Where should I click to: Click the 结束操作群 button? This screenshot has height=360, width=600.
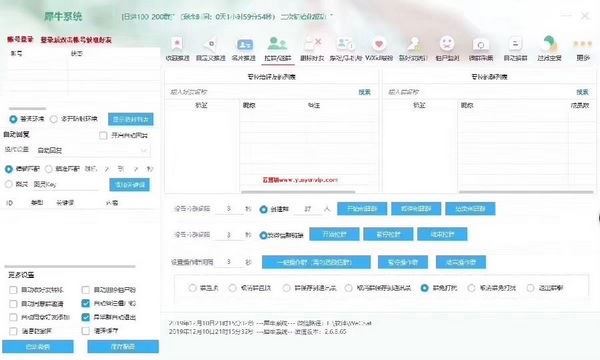tap(461, 262)
